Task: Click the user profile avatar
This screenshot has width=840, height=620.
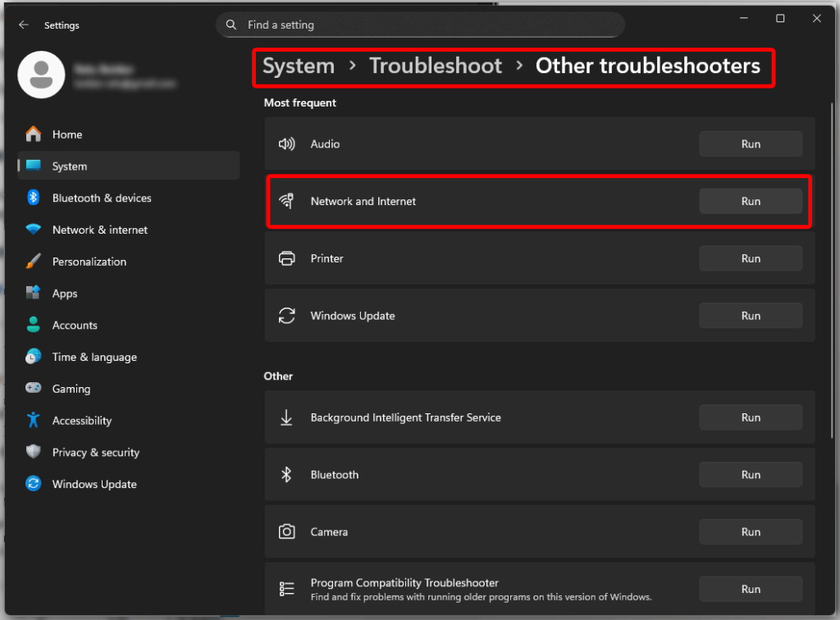Action: pos(41,75)
